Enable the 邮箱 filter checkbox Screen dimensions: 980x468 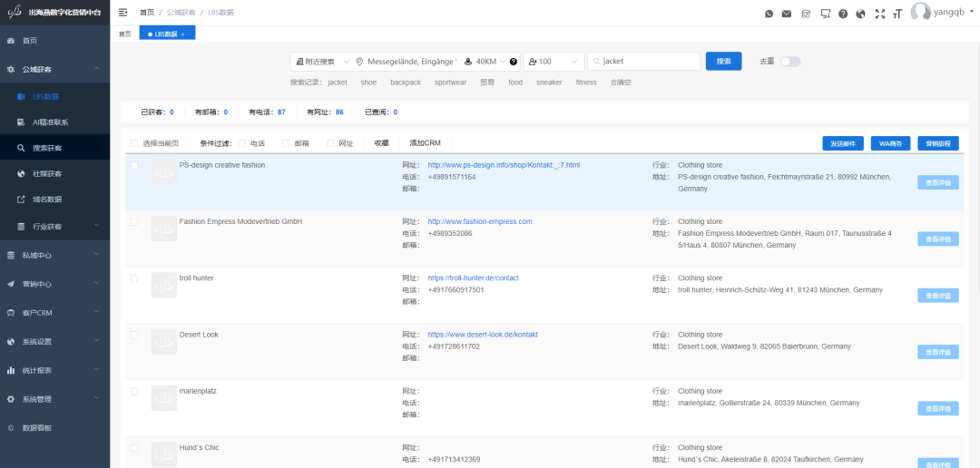pyautogui.click(x=286, y=143)
